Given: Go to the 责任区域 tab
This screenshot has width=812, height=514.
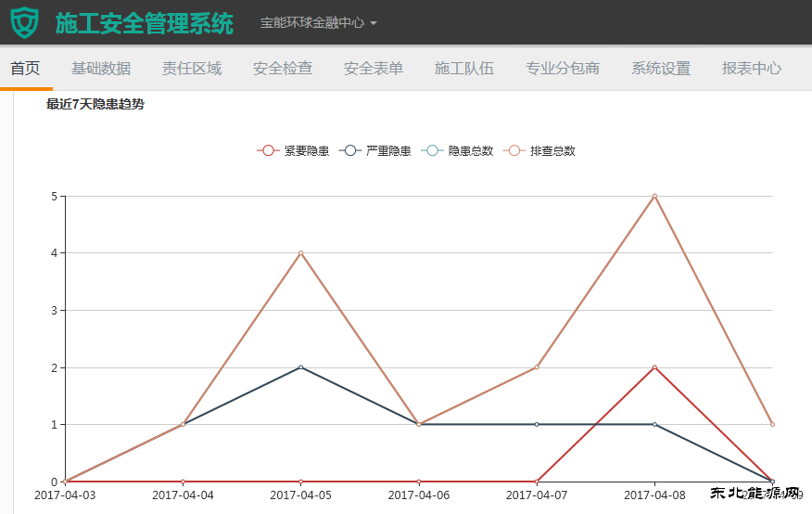Looking at the screenshot, I should point(192,69).
